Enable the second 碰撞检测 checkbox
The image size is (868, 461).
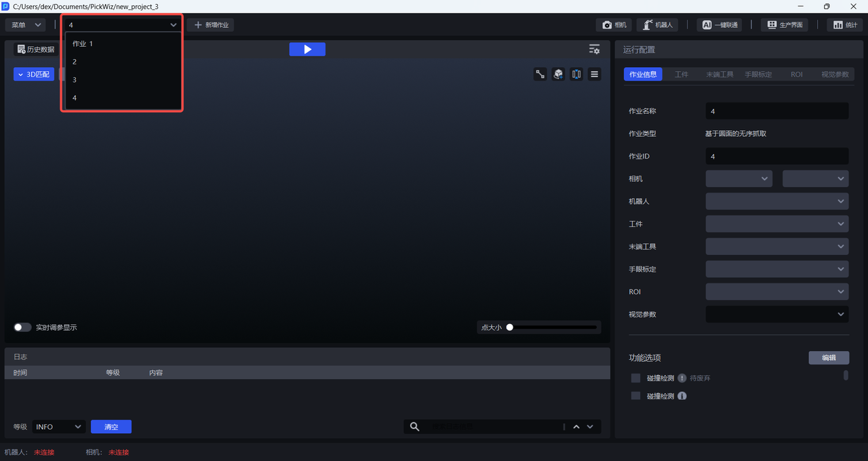coord(635,395)
